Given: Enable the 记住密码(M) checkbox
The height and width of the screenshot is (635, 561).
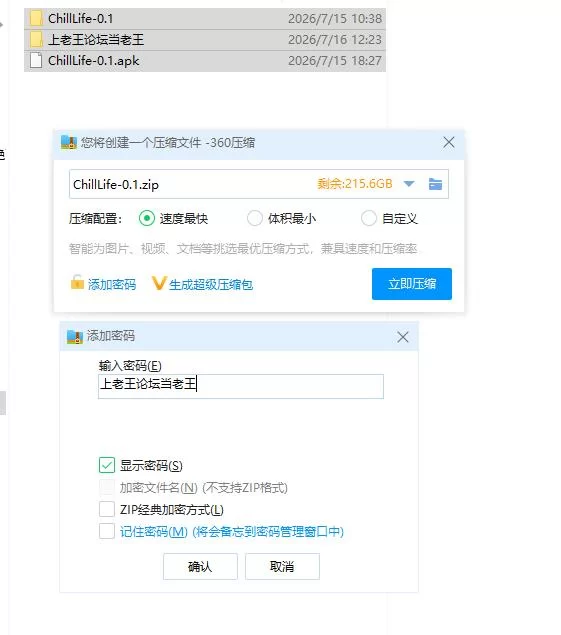Looking at the screenshot, I should (107, 531).
